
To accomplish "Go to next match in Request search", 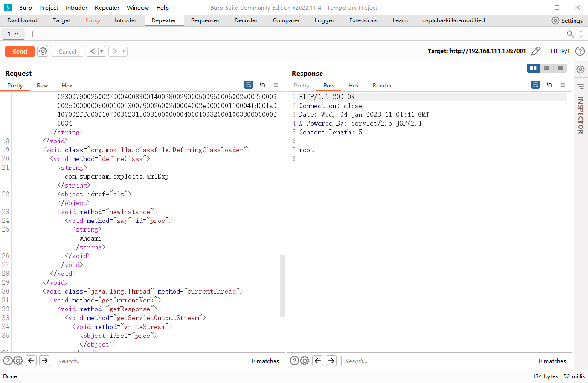I will tap(45, 361).
